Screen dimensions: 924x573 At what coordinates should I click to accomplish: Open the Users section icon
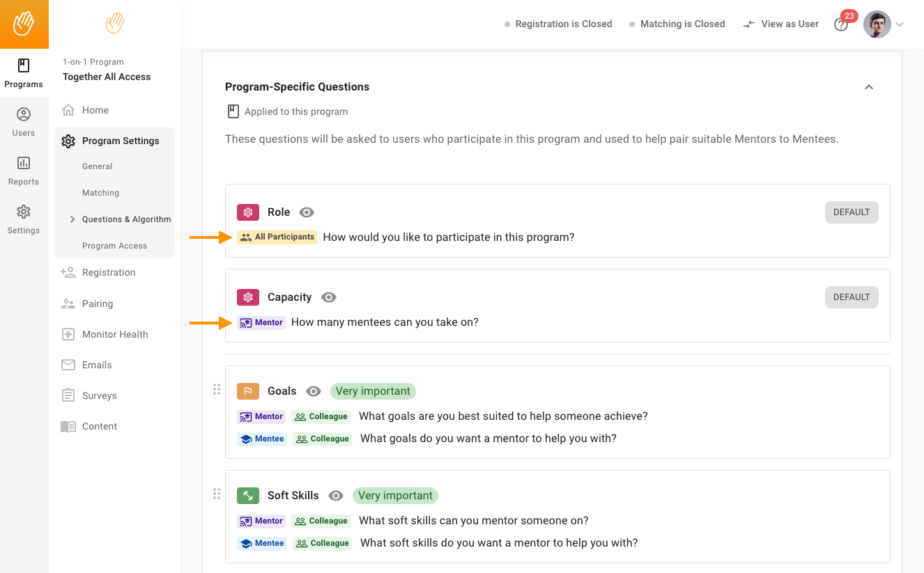24,114
